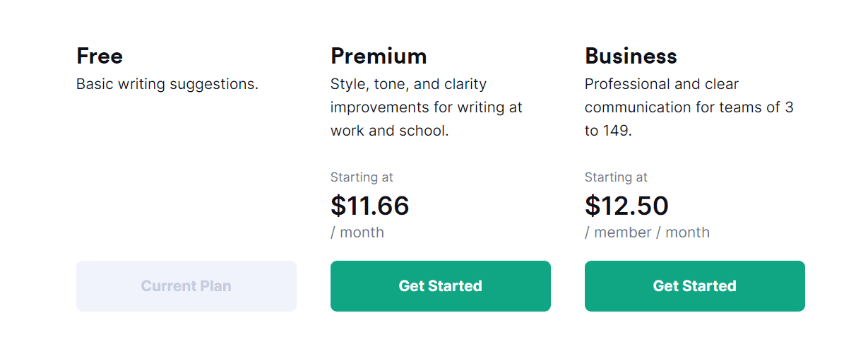Click the Premium plan Get Started button

click(x=440, y=286)
